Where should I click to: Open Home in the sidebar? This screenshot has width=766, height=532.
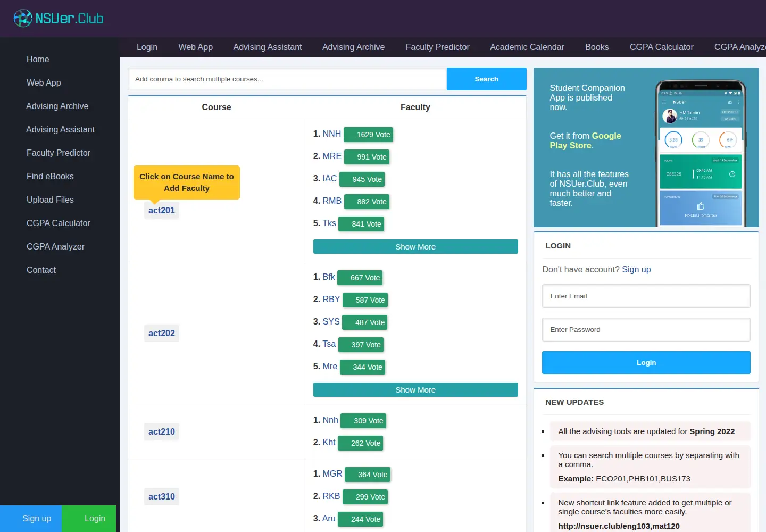click(38, 59)
